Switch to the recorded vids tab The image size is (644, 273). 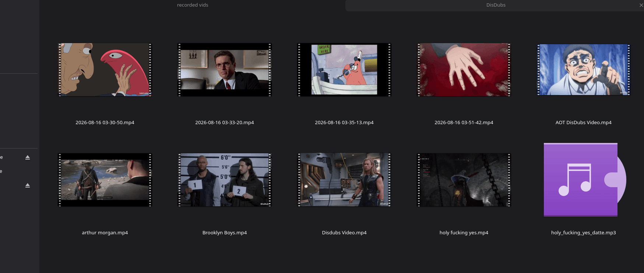pyautogui.click(x=193, y=5)
